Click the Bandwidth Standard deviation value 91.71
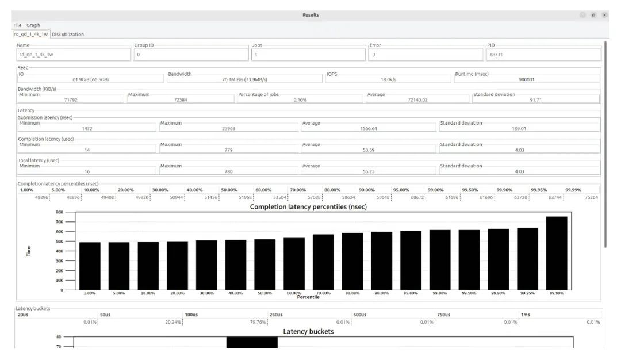This screenshot has height=364, width=621. click(x=535, y=100)
